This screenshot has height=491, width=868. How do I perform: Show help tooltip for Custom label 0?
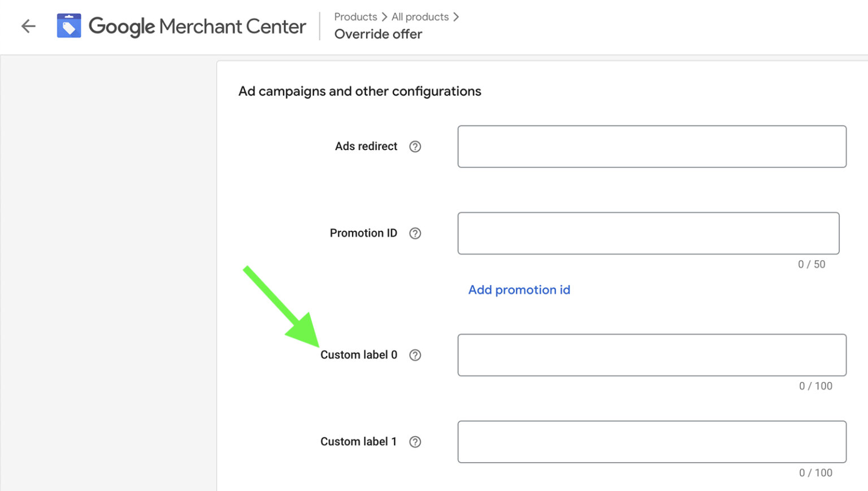point(415,355)
